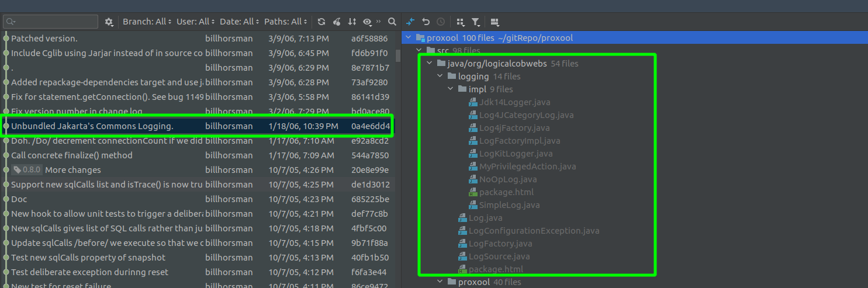Select commit "Added repackage-dependencies target"
Screen dimensions: 868x288
(107, 82)
